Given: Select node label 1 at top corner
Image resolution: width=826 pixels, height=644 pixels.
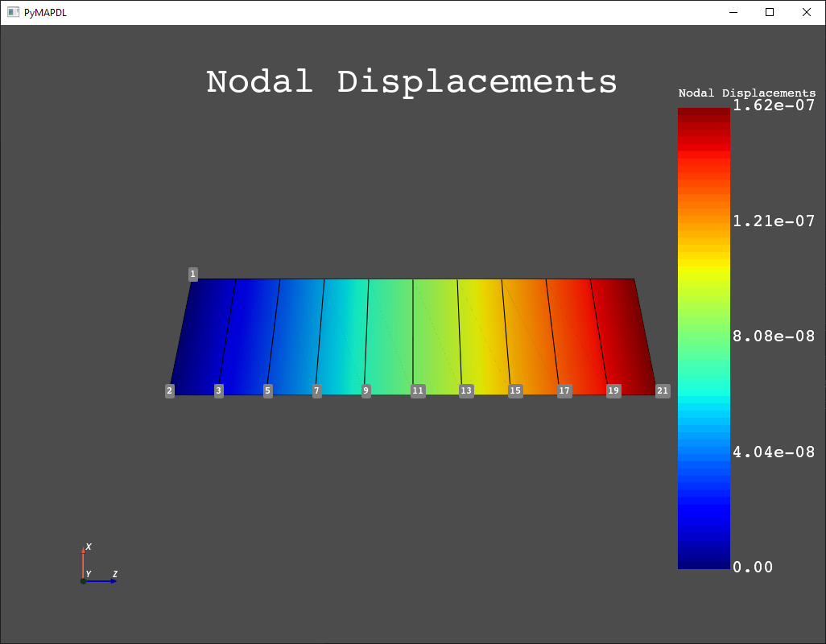Looking at the screenshot, I should [192, 274].
